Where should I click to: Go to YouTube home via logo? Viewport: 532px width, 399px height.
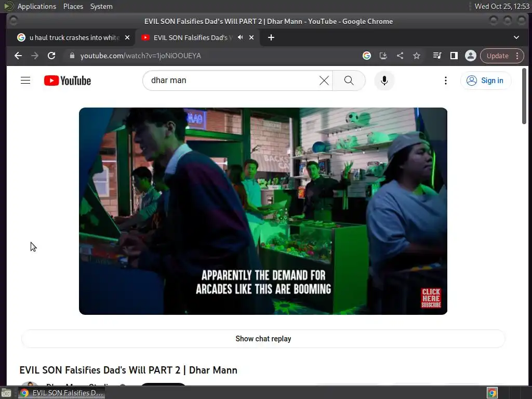click(x=68, y=81)
